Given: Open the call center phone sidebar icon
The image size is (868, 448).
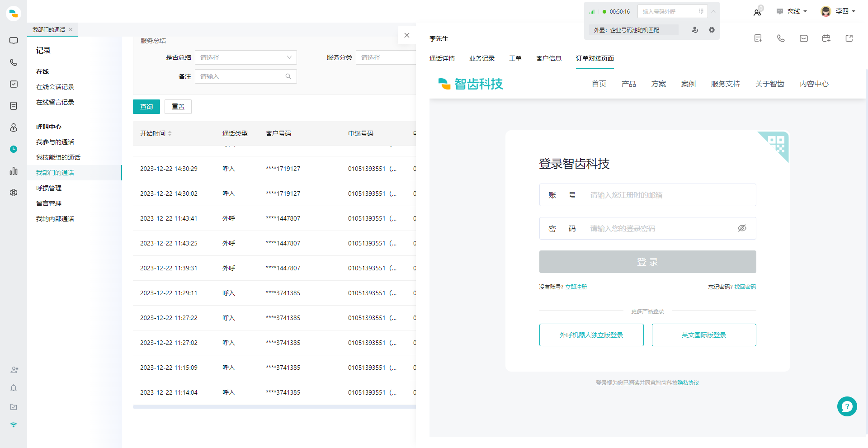Looking at the screenshot, I should [14, 62].
